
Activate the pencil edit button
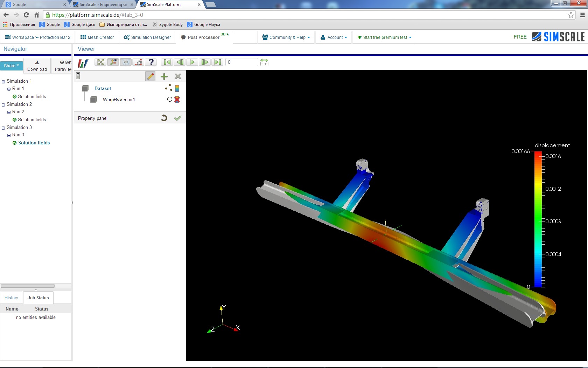(x=150, y=76)
